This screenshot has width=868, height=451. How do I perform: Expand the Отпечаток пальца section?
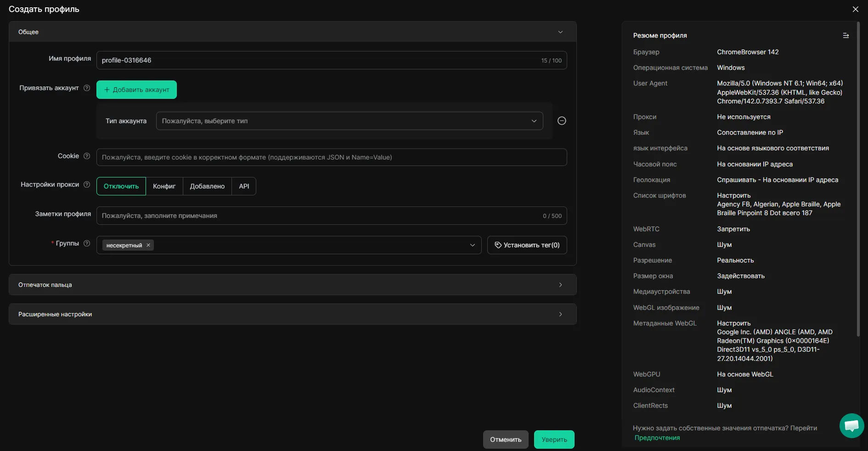click(x=292, y=285)
